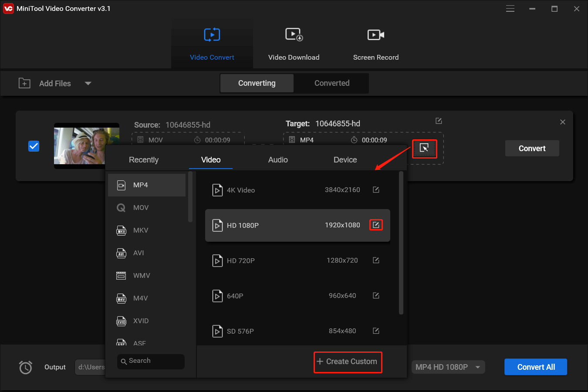Remove the file with the X icon
The height and width of the screenshot is (392, 588).
pos(563,122)
